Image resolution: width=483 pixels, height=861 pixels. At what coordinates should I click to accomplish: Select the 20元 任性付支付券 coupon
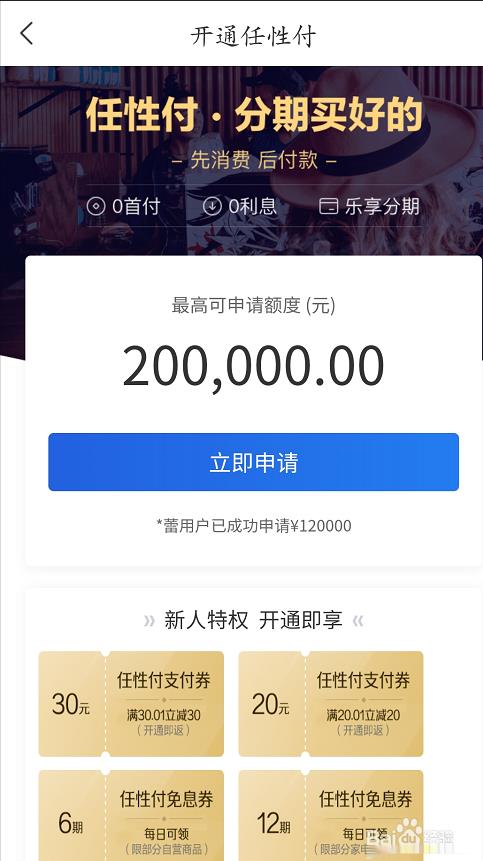(x=331, y=703)
